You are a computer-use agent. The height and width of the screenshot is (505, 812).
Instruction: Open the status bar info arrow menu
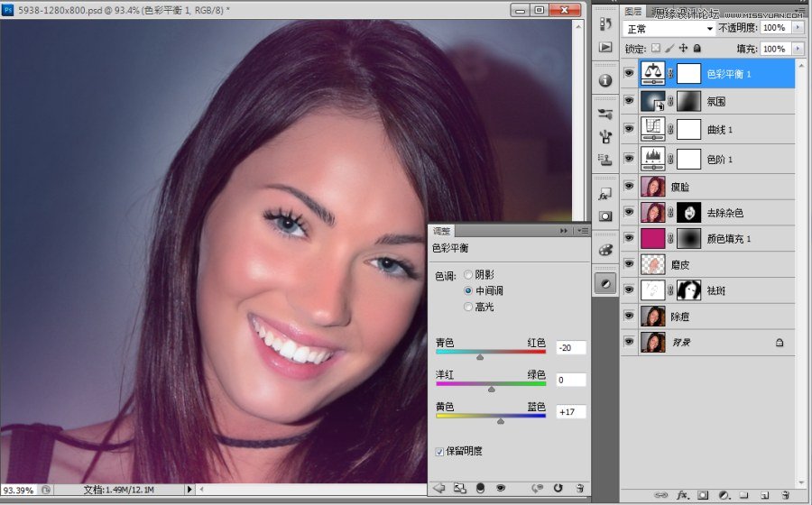[x=189, y=489]
